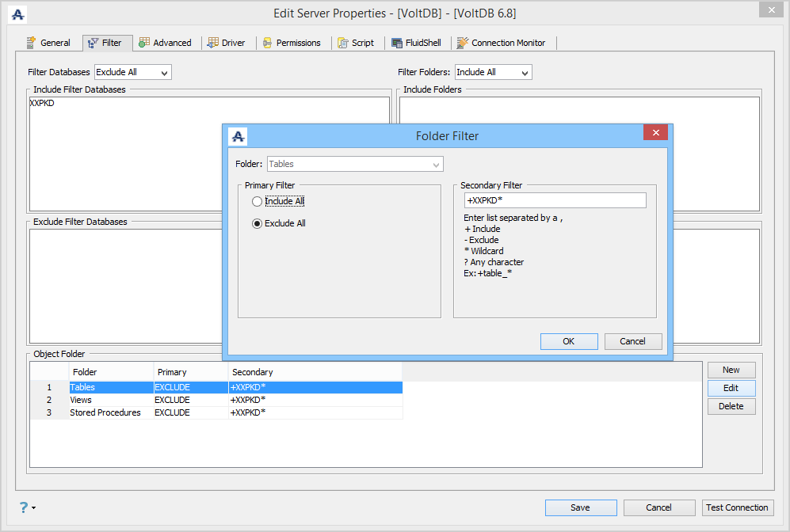Switch to the Driver tab
790x532 pixels.
click(226, 43)
